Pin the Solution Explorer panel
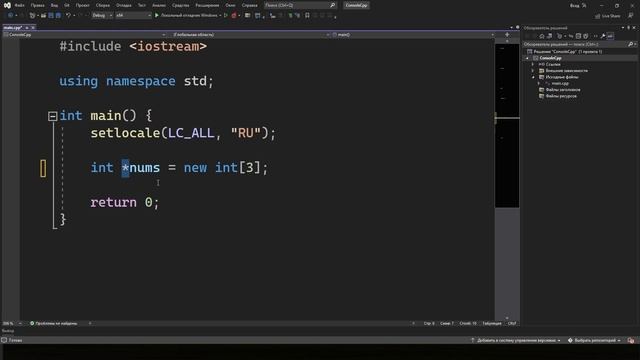Viewport: 640px width, 360px height. coord(629,28)
